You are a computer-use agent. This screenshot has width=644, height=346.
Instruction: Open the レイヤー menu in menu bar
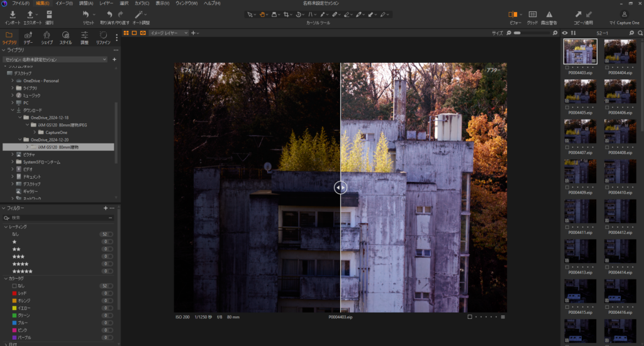pyautogui.click(x=106, y=3)
